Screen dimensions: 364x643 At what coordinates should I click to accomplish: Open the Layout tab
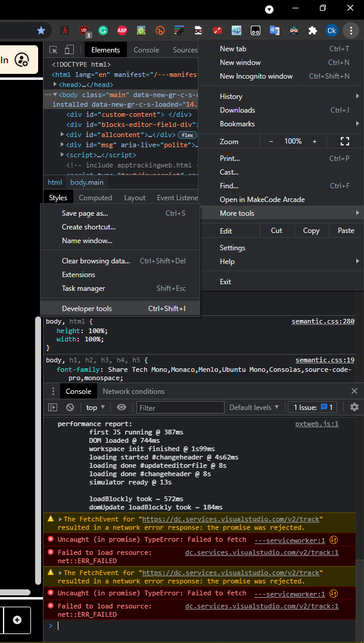[135, 198]
